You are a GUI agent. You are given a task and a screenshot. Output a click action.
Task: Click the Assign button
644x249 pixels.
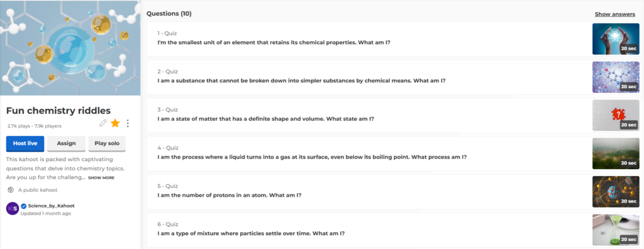66,143
